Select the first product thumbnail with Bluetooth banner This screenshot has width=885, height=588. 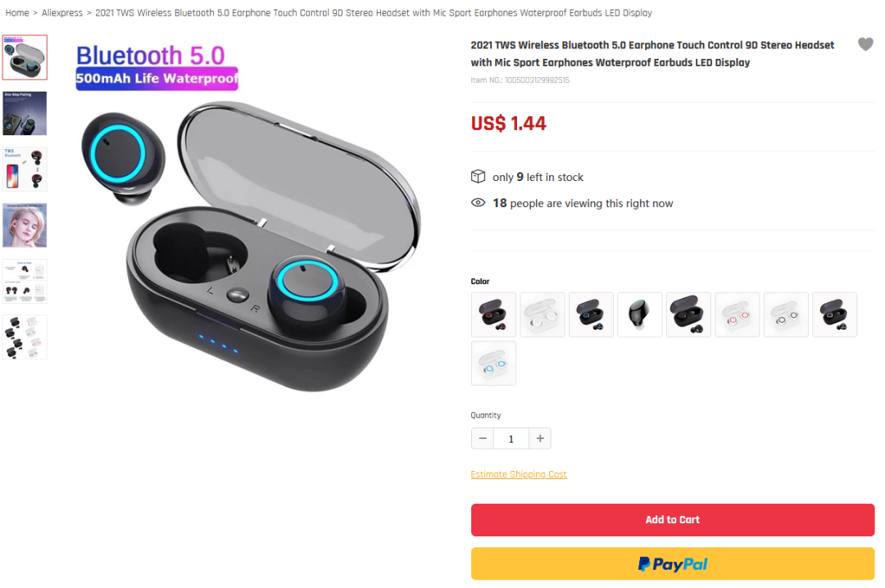(25, 57)
